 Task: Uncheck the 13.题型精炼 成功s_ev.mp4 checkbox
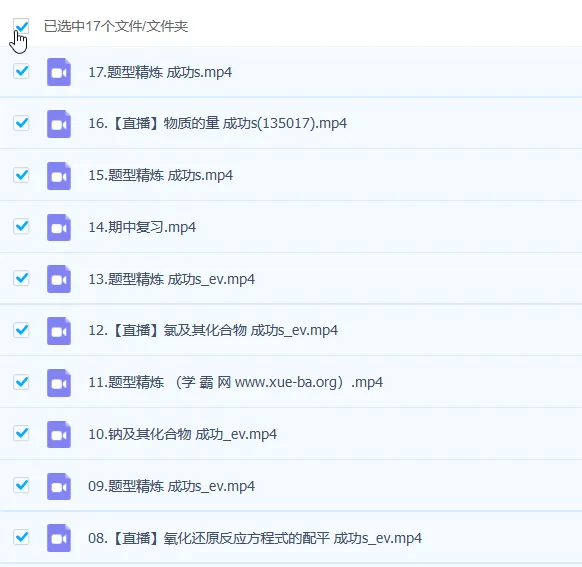pos(21,278)
